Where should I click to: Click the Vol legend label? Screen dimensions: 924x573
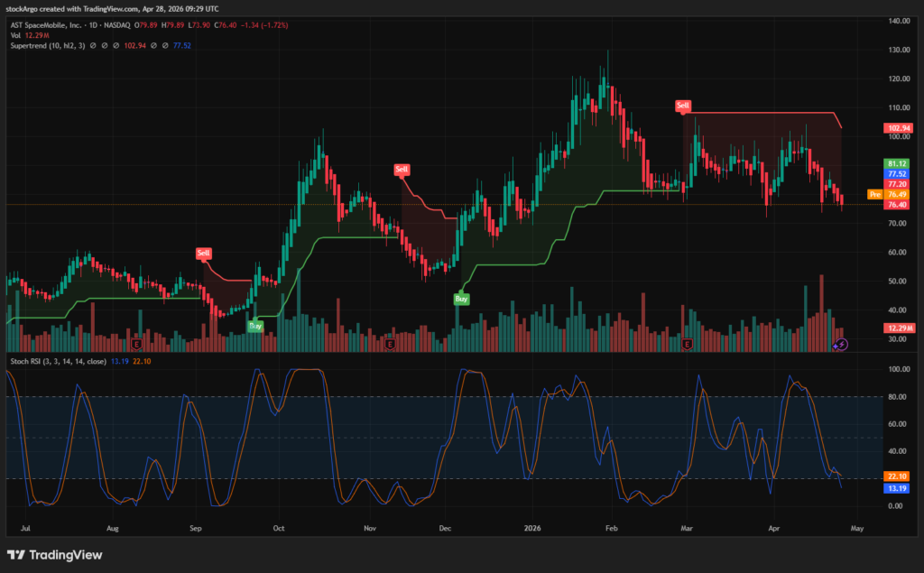pos(15,35)
